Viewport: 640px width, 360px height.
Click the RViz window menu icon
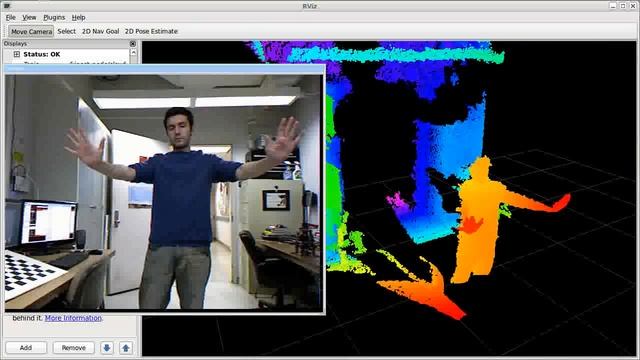coord(6,6)
